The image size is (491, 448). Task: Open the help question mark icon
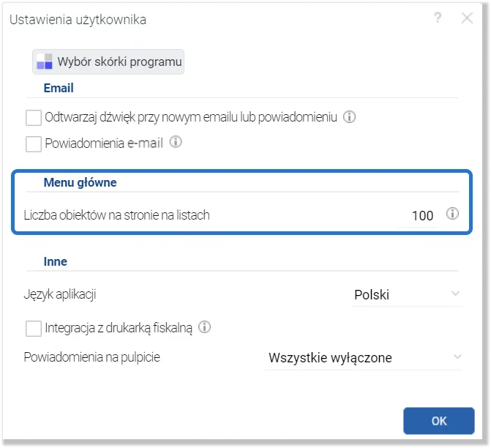438,18
